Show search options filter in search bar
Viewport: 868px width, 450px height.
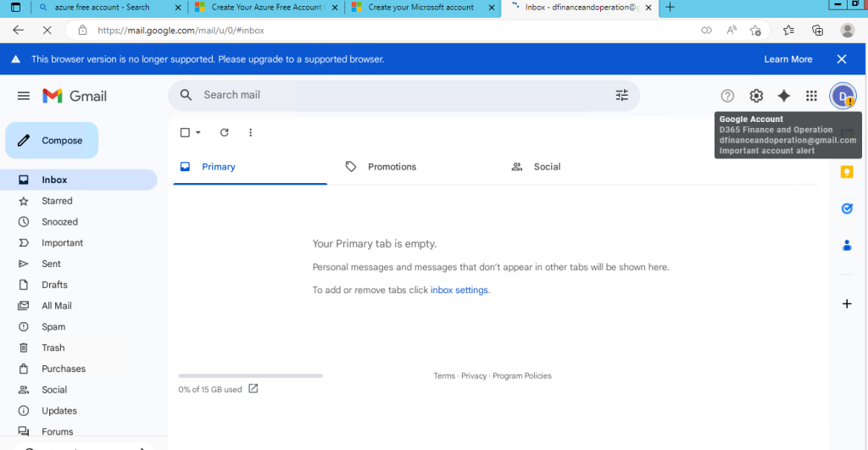(621, 95)
